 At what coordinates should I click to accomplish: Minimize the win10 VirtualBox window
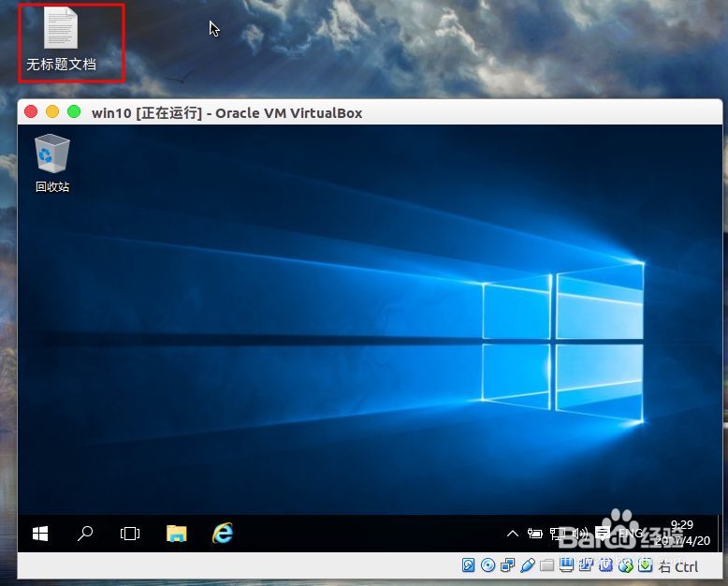click(x=52, y=112)
